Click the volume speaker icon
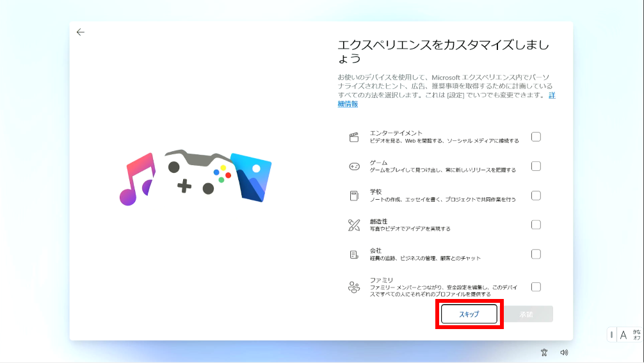Image resolution: width=644 pixels, height=363 pixels. (x=565, y=352)
